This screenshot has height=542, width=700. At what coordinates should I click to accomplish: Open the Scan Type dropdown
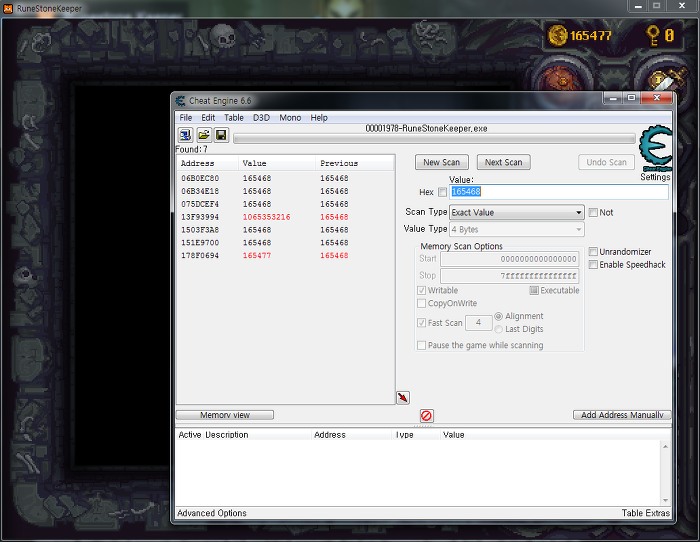click(x=517, y=213)
